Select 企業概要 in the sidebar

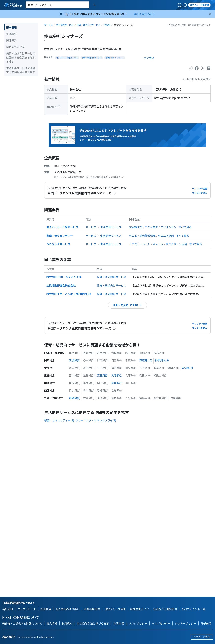pos(11,34)
